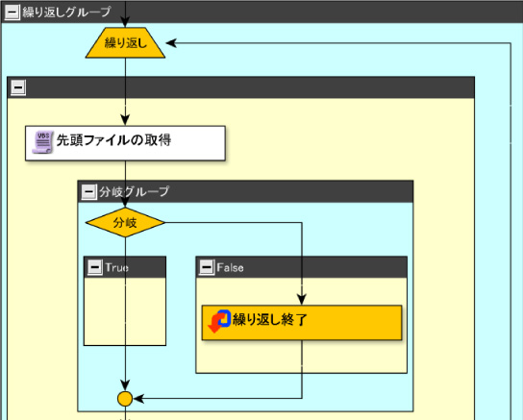Click the empty True branch area
Viewport: 523px width, 420px height.
pyautogui.click(x=147, y=311)
